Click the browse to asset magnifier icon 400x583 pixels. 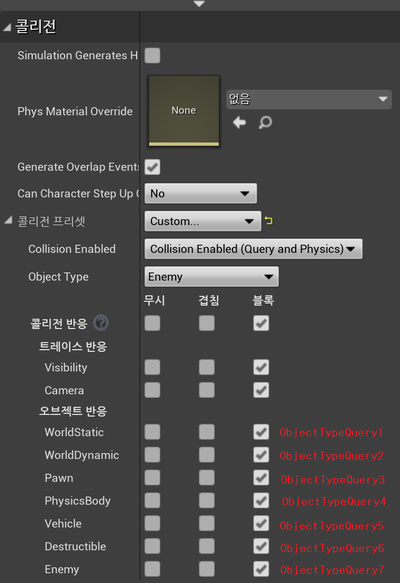tap(265, 122)
